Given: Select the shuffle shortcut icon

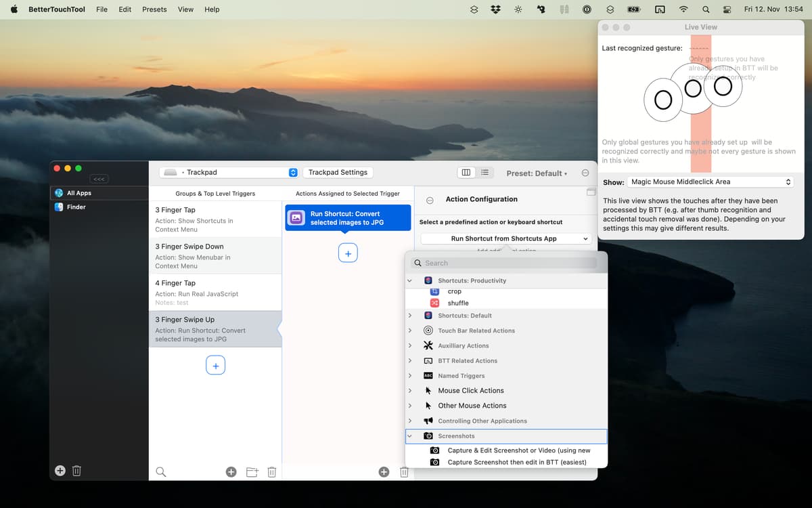Looking at the screenshot, I should tap(435, 303).
